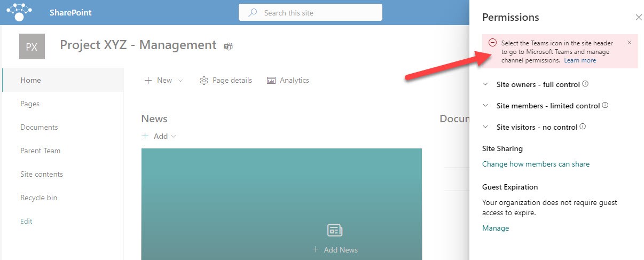Viewport: 644px width, 260px height.
Task: Expand Site owners - full control section
Action: (x=485, y=84)
